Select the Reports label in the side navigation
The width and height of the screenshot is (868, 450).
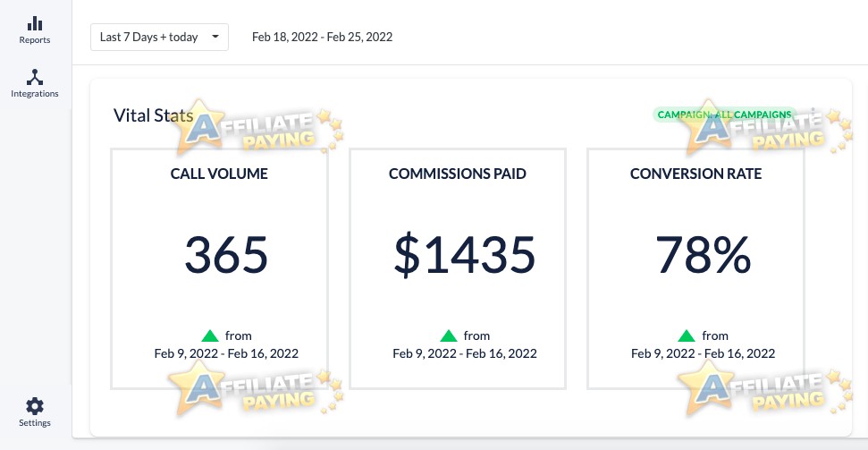(35, 40)
